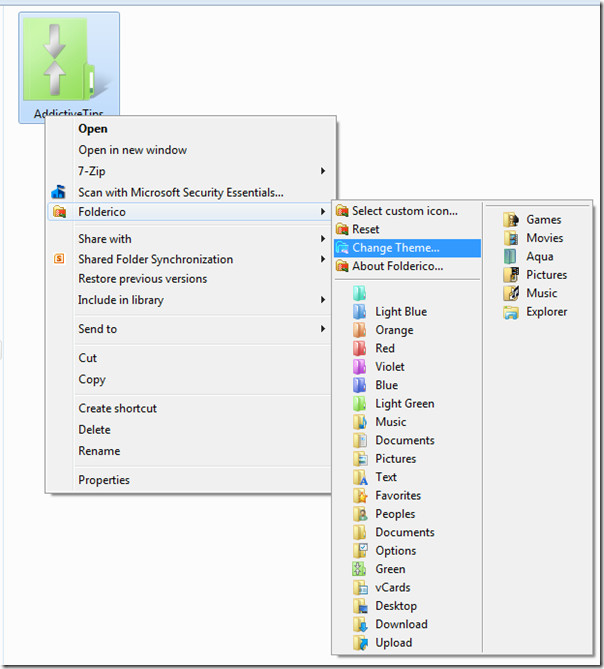604x669 pixels.
Task: Expand the Share with submenu arrow
Action: pos(323,239)
